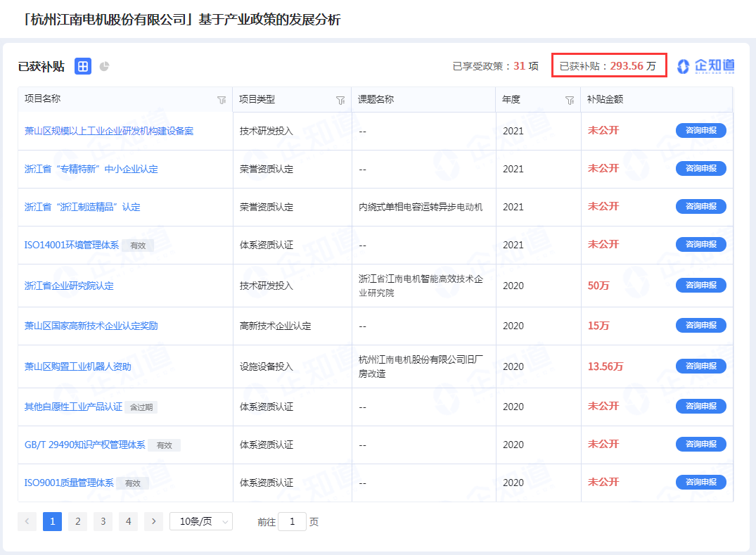
Task: Click the 已获补贴 section heading
Action: point(41,67)
